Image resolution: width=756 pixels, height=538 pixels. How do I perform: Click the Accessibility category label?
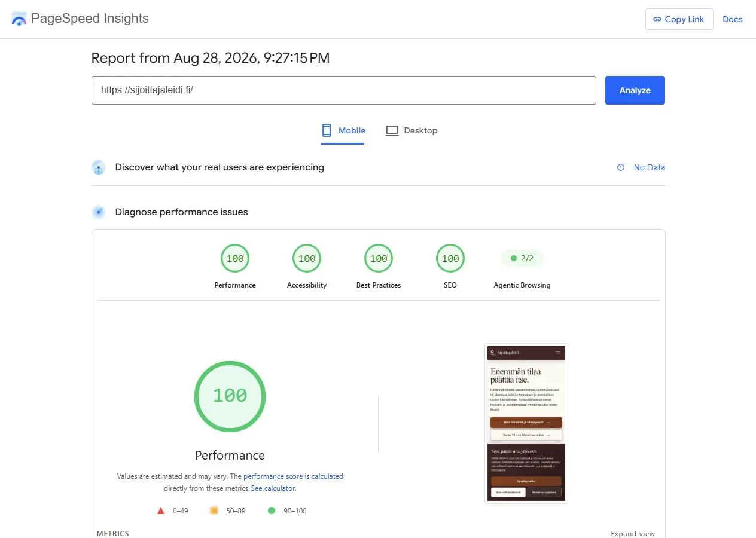click(x=307, y=285)
